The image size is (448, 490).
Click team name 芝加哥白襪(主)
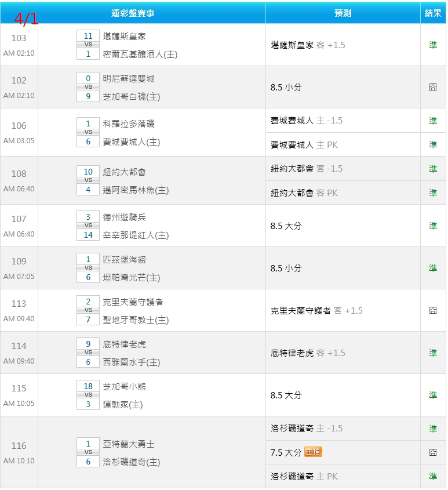tap(132, 97)
